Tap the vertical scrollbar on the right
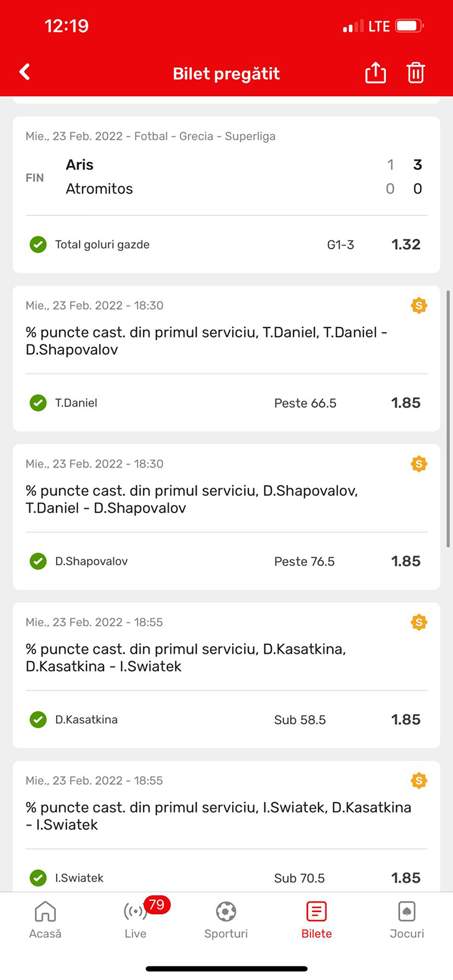Screen dimensions: 453x980 [448, 417]
